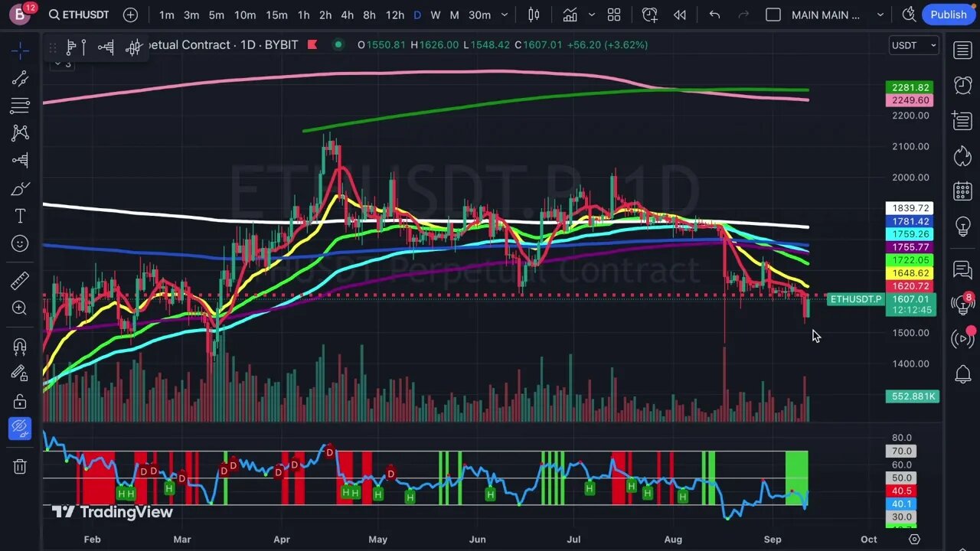Open the user profile avatar menu

[21, 15]
